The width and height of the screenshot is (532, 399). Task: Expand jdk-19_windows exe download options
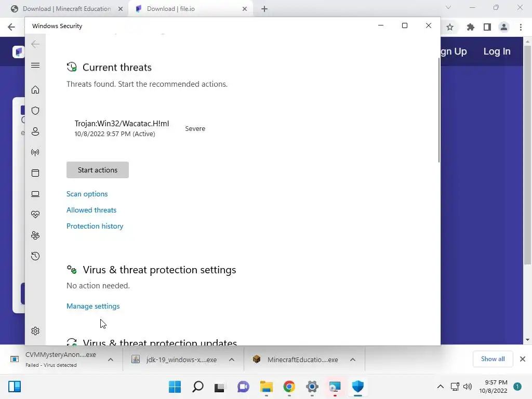232,360
